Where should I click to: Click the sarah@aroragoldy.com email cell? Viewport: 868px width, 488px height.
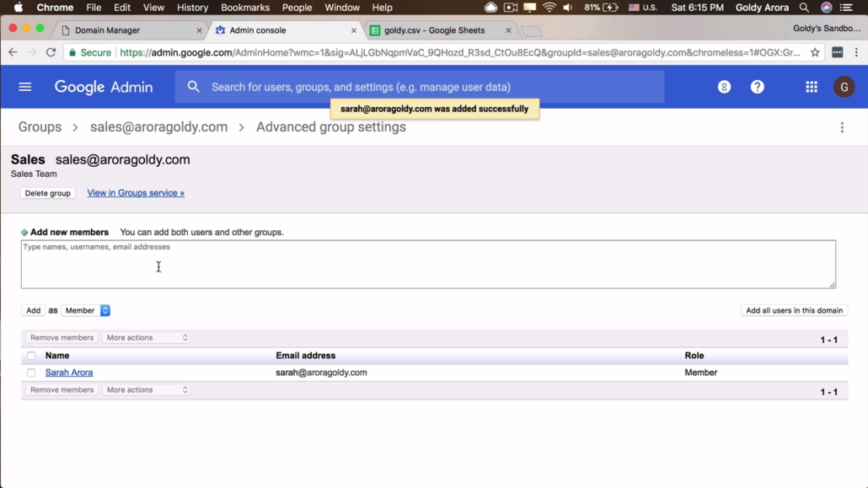pos(321,373)
